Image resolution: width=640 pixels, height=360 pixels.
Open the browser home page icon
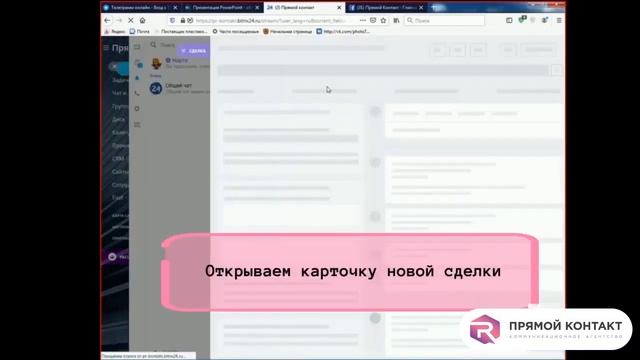142,20
